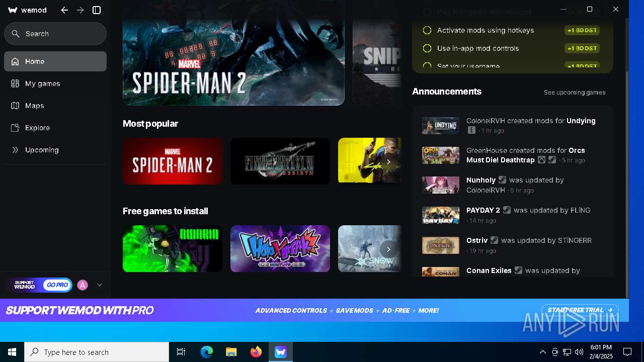Expand the account dropdown chevron
Image resolution: width=644 pixels, height=362 pixels.
click(x=100, y=285)
